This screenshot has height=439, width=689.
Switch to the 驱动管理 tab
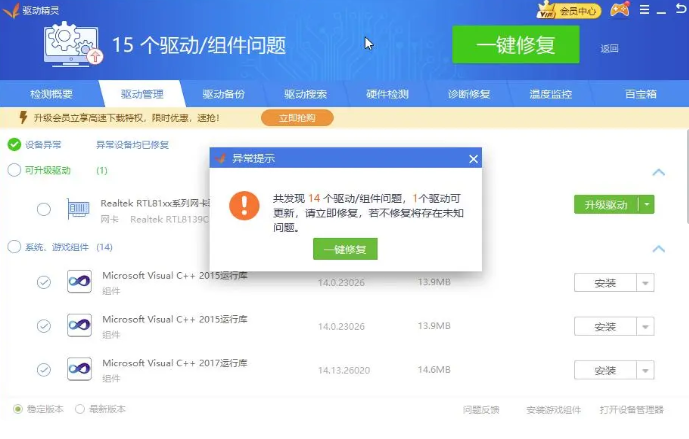(142, 94)
